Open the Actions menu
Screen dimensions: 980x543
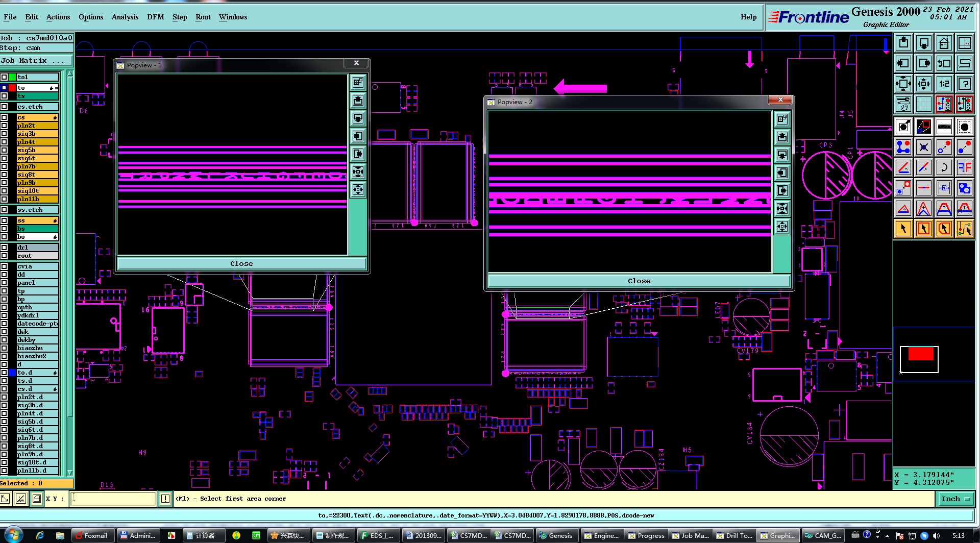58,17
